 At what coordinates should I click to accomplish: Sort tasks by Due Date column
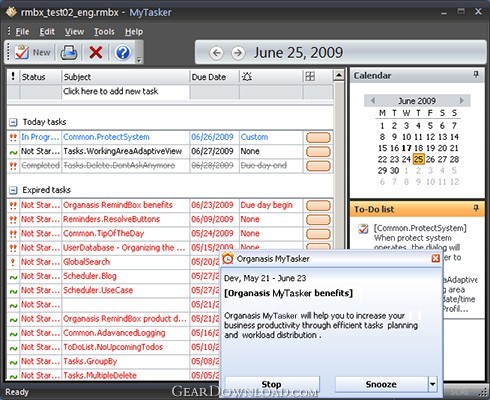214,77
